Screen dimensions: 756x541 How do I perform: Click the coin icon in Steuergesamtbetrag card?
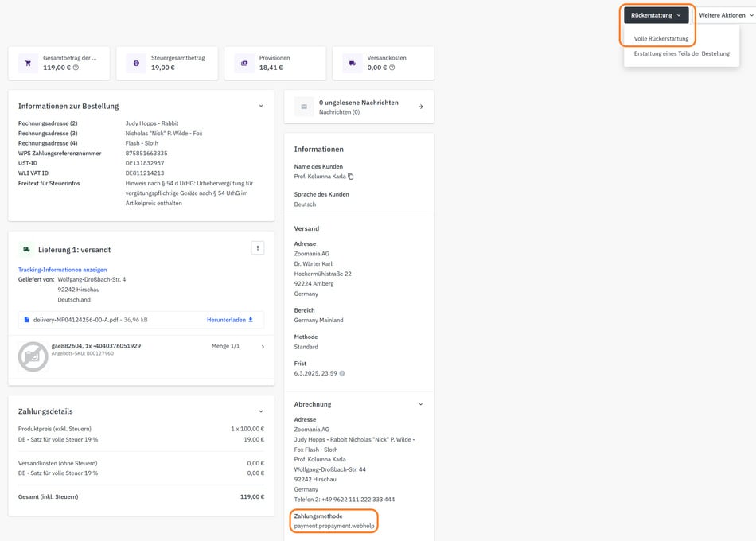point(136,63)
